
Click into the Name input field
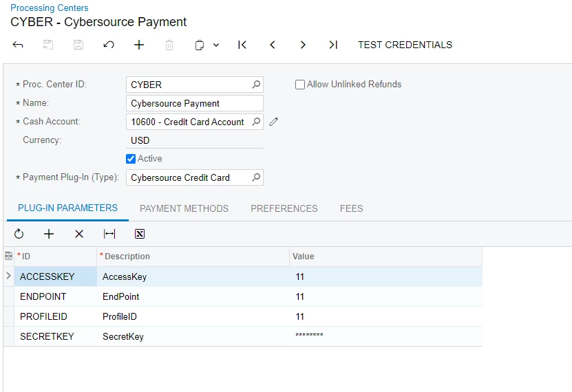click(x=194, y=103)
